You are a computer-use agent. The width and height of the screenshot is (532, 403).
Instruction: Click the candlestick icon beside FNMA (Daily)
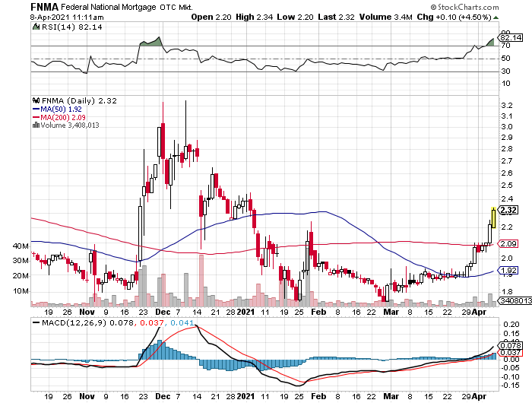[x=36, y=100]
